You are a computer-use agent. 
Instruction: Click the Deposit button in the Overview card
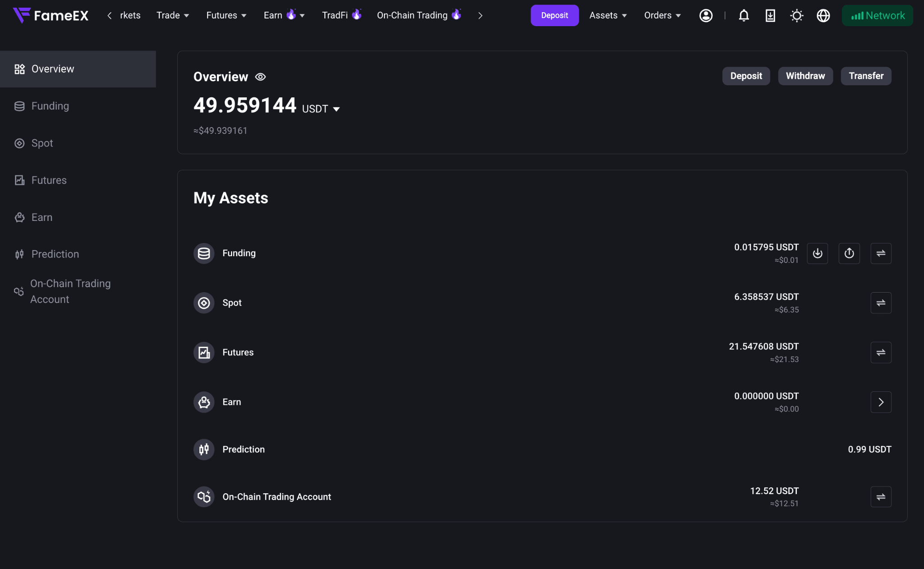pos(746,76)
